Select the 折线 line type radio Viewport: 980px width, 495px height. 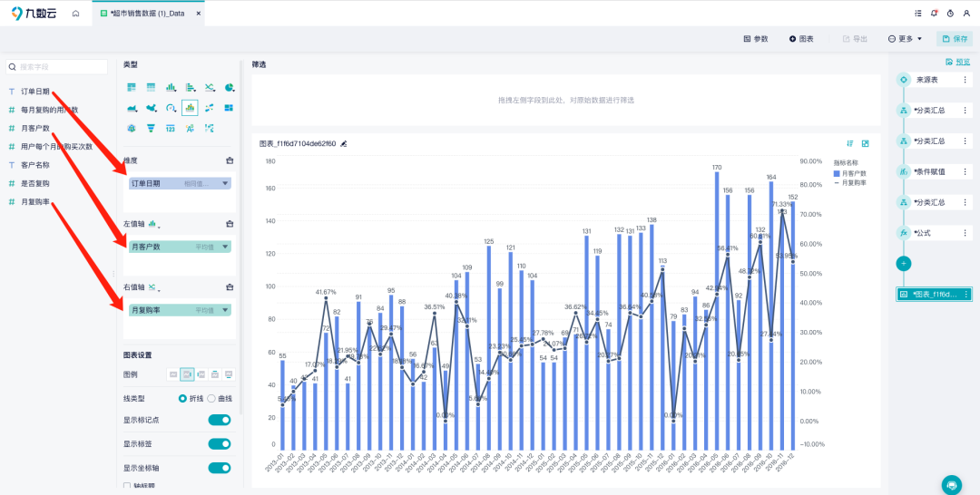coord(182,398)
